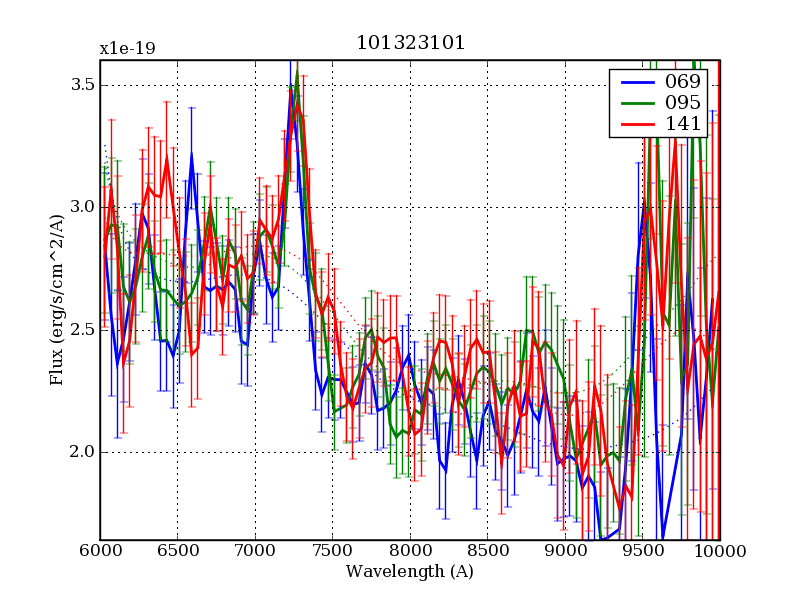This screenshot has height=600, width=800.
Task: Pick the red line swatch in legend
Action: click(x=636, y=124)
